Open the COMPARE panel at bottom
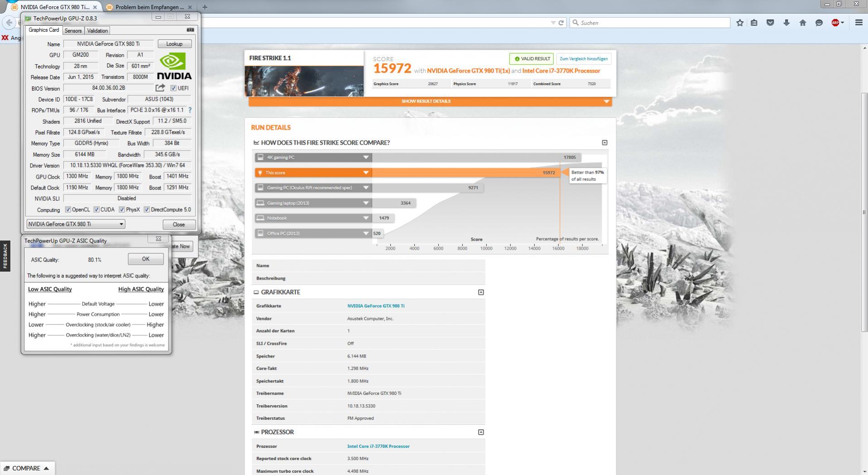 (27, 468)
